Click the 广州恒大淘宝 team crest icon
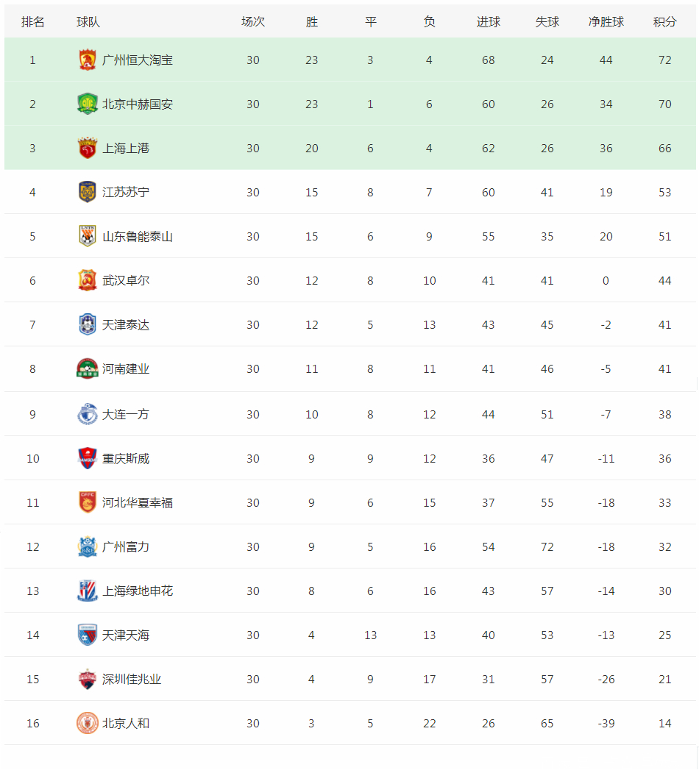This screenshot has height=784, width=699. [88, 60]
